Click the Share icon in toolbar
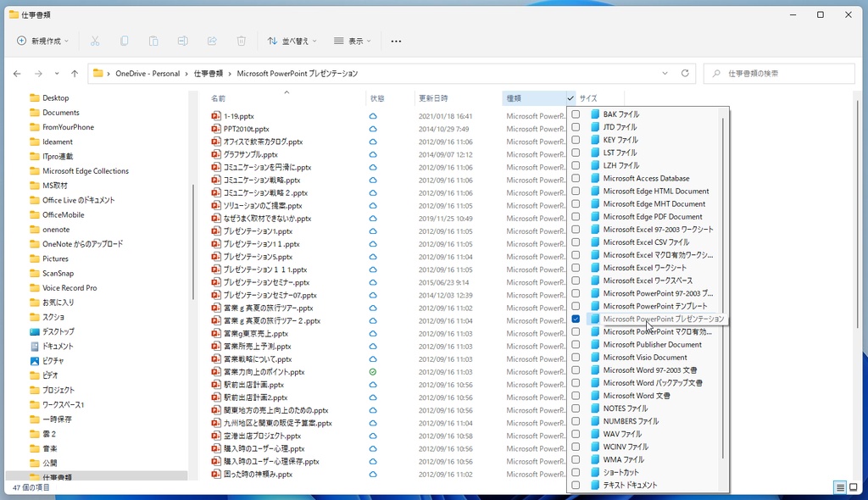The height and width of the screenshot is (500, 868). click(x=212, y=41)
